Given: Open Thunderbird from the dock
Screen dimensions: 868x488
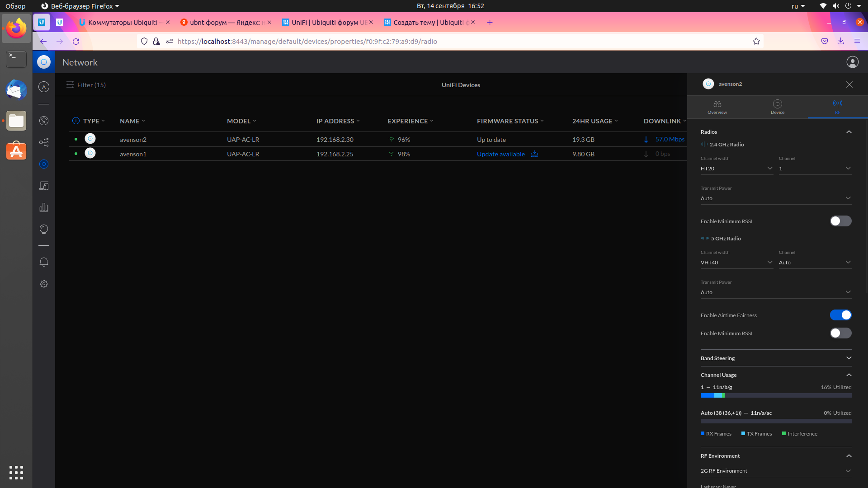Looking at the screenshot, I should tap(16, 90).
